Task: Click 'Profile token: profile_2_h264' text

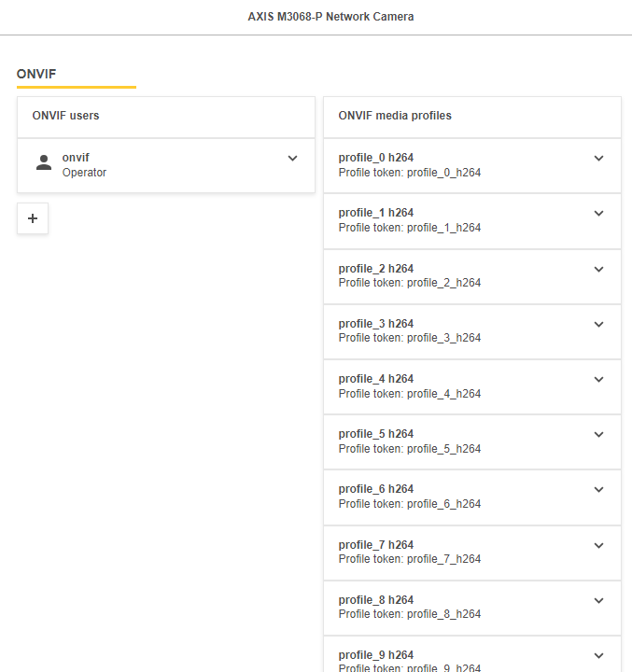Action: point(410,283)
